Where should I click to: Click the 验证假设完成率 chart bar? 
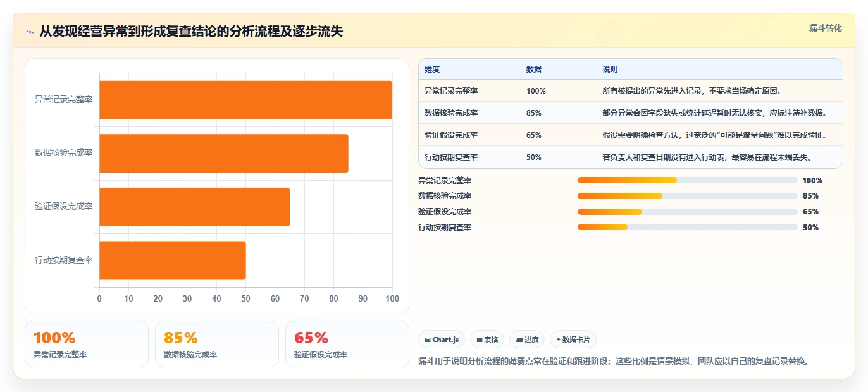194,207
